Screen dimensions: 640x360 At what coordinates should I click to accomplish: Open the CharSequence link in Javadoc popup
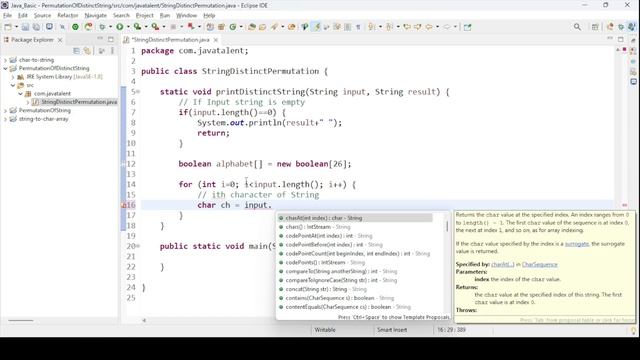540,264
